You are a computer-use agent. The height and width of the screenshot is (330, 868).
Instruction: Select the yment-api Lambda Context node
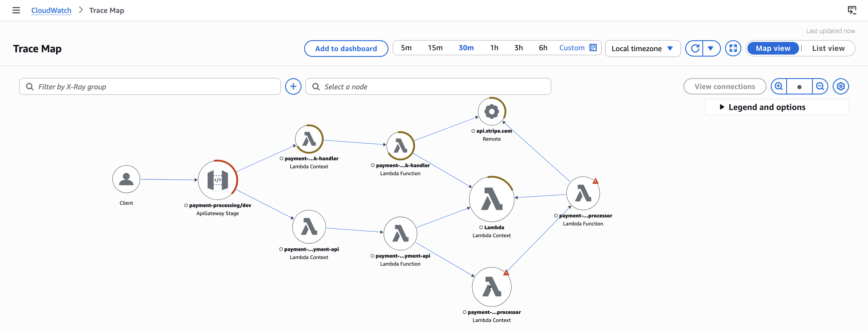coord(309,227)
